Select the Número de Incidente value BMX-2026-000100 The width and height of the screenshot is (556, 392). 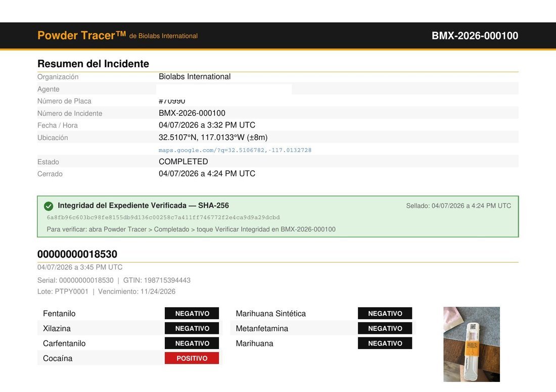coord(192,113)
